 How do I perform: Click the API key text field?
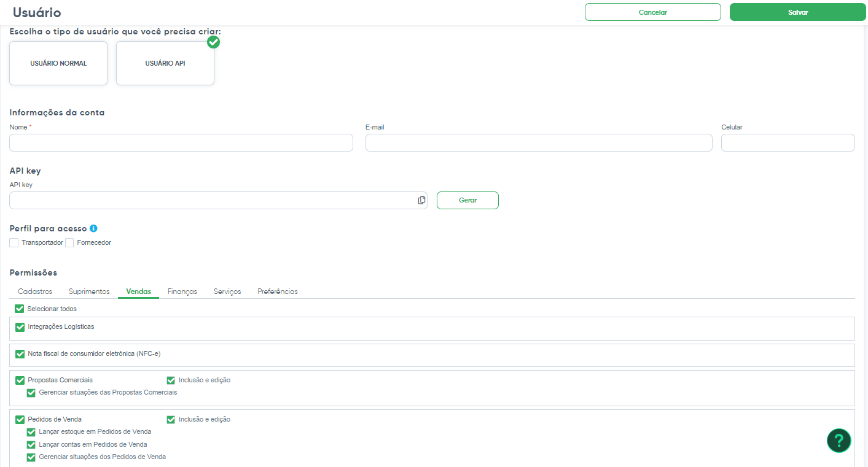click(x=218, y=201)
